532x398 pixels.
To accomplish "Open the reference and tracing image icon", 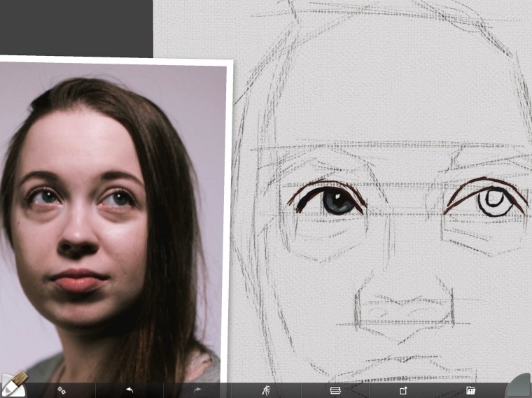I will click(x=403, y=390).
